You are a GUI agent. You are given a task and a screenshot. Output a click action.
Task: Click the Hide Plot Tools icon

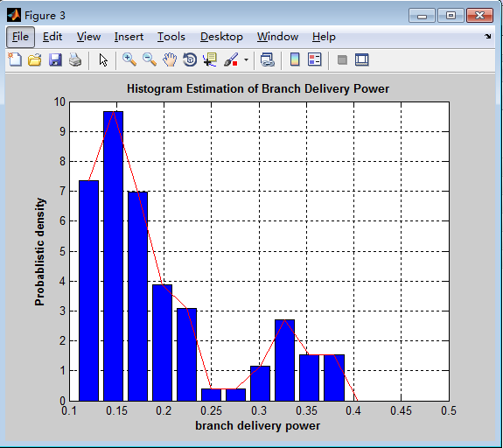pos(342,59)
